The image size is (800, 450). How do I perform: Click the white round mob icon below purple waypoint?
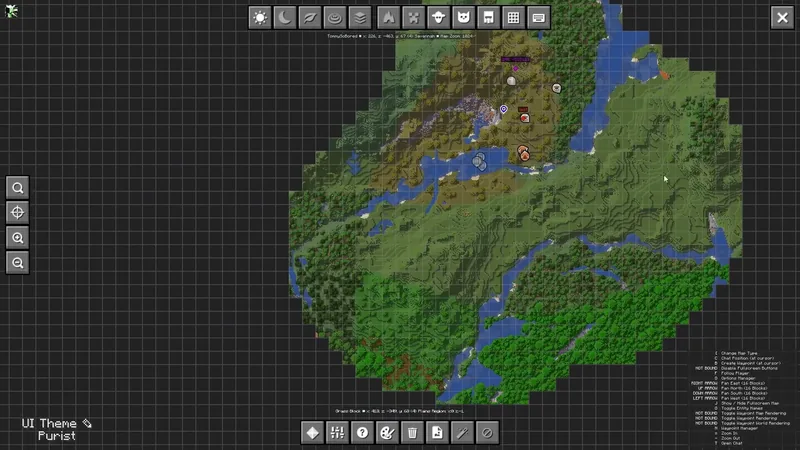(511, 81)
